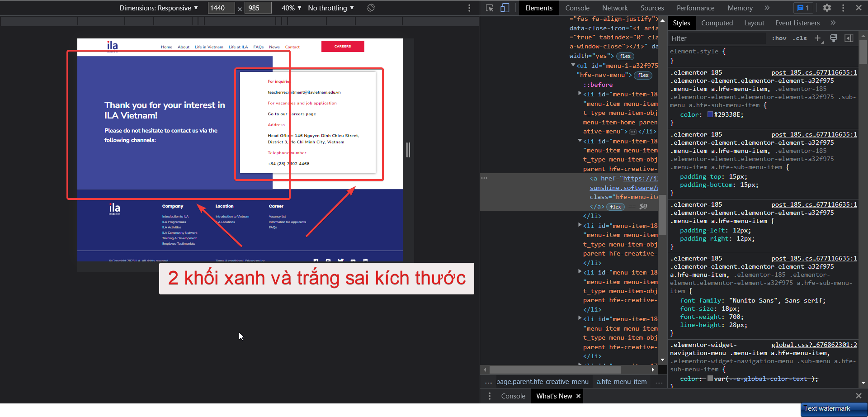Open the 40% zoom dropdown

point(292,8)
